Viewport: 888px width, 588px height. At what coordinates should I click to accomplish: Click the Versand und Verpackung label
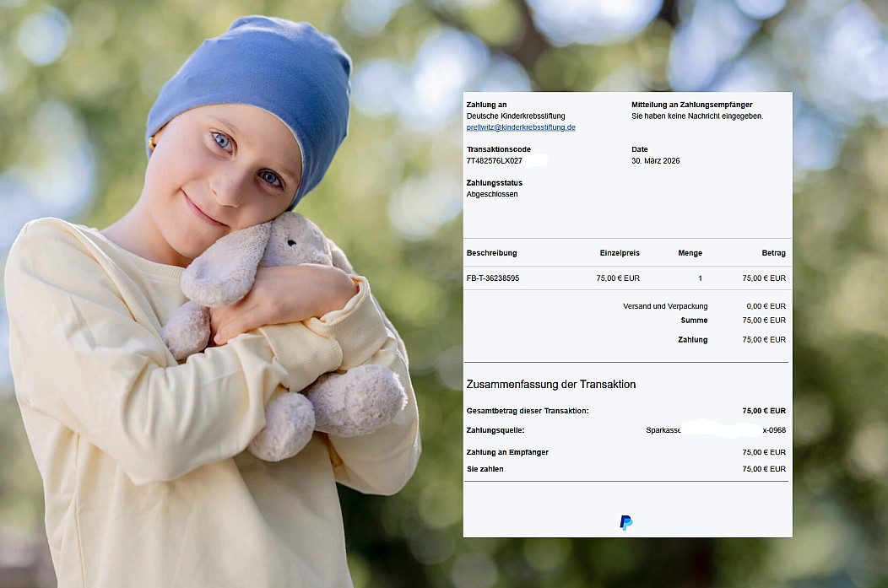point(665,306)
